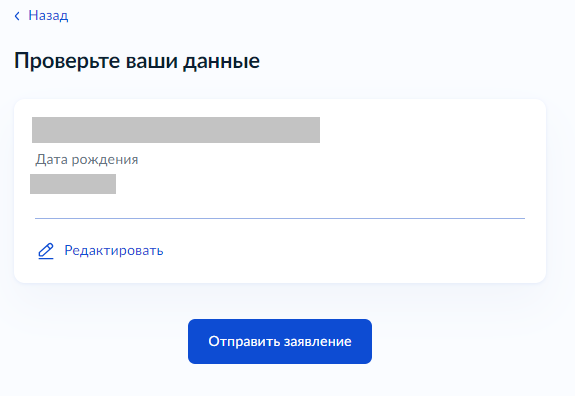Click the word ваши in the heading

click(x=151, y=61)
